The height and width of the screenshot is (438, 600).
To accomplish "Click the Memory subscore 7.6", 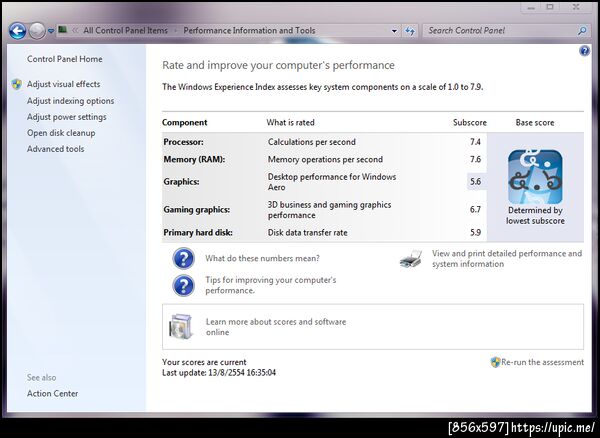I will coord(475,160).
